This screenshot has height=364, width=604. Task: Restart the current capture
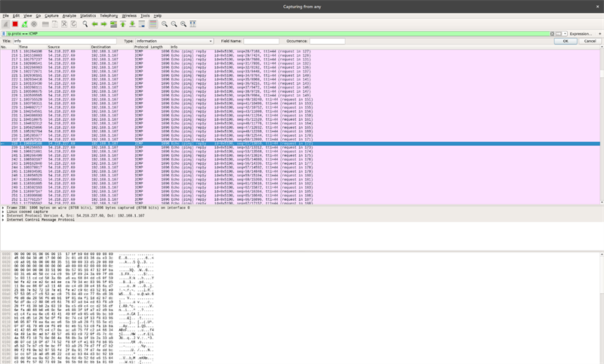pyautogui.click(x=24, y=24)
